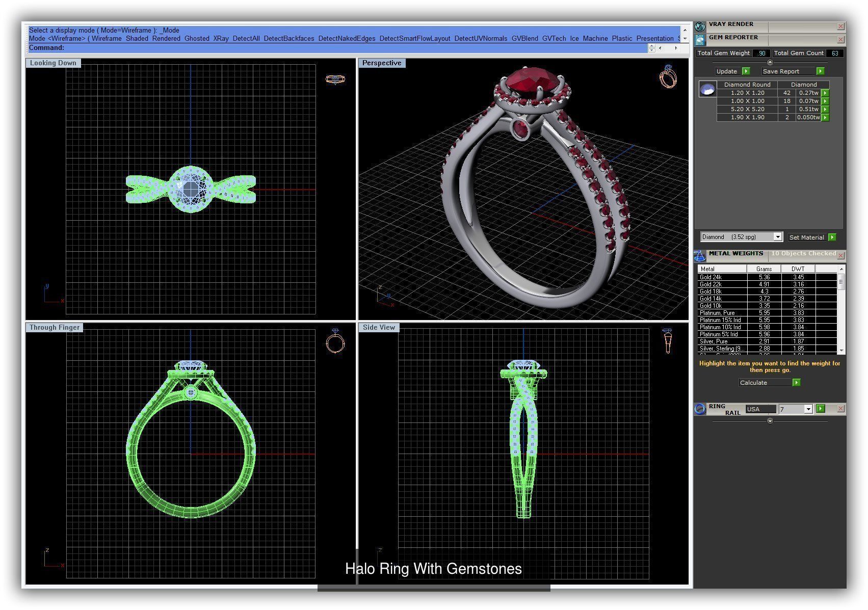This screenshot has width=868, height=610.
Task: Select the Gold 18k row
Action: (767, 291)
